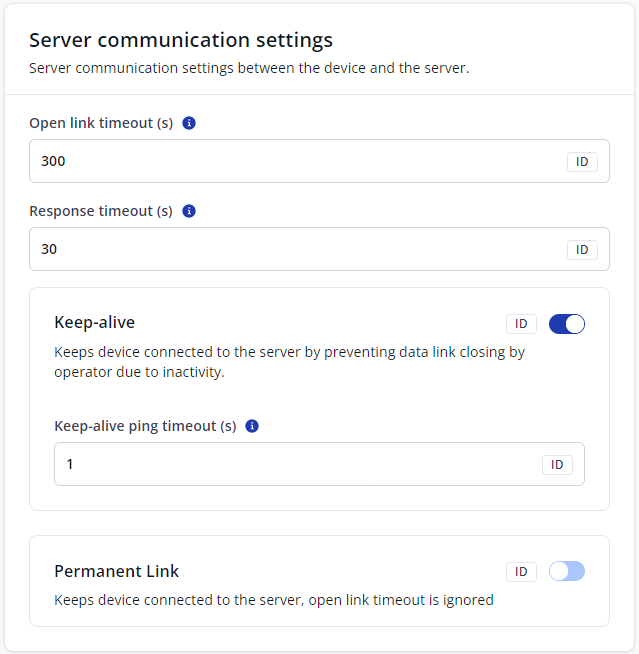The height and width of the screenshot is (654, 639).
Task: Click ID badge next to Keep-alive toggle
Action: 521,323
